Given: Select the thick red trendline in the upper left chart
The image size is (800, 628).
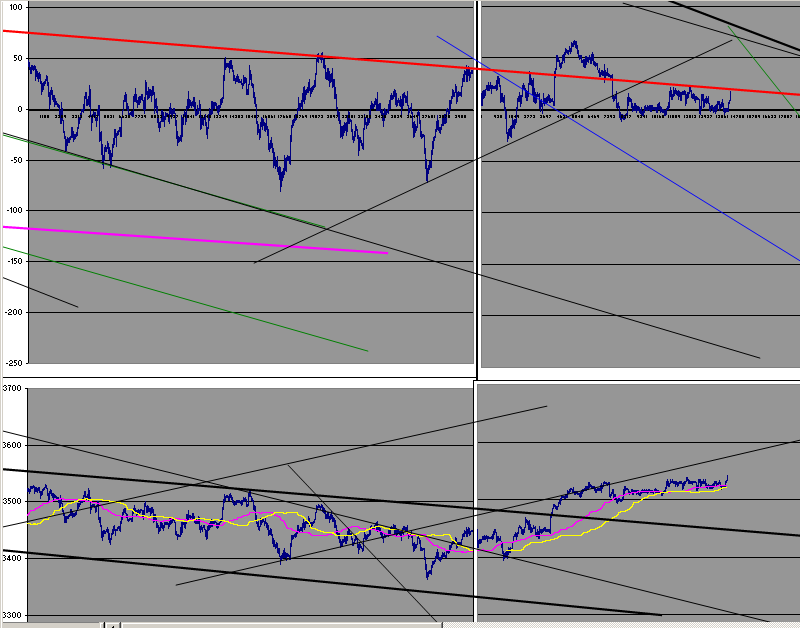Looking at the screenshot, I should (240, 50).
